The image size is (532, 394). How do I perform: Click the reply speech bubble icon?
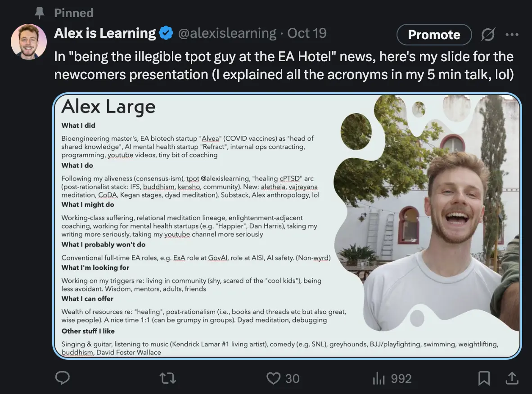(62, 378)
